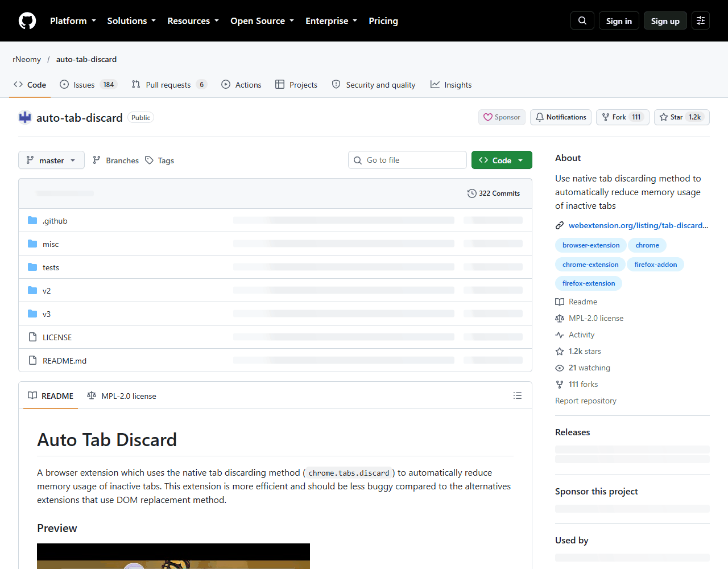Open the Notifications button
This screenshot has width=728, height=569.
(561, 117)
